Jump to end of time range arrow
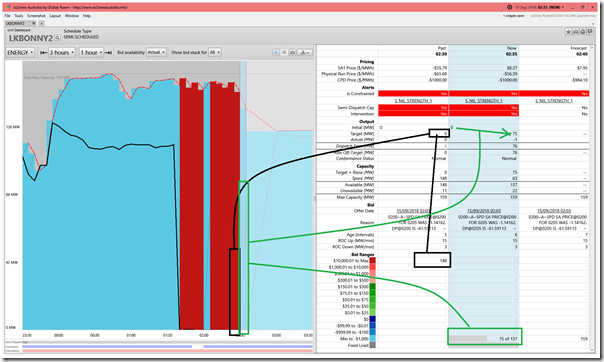Image resolution: width=604 pixels, height=362 pixels. point(108,52)
